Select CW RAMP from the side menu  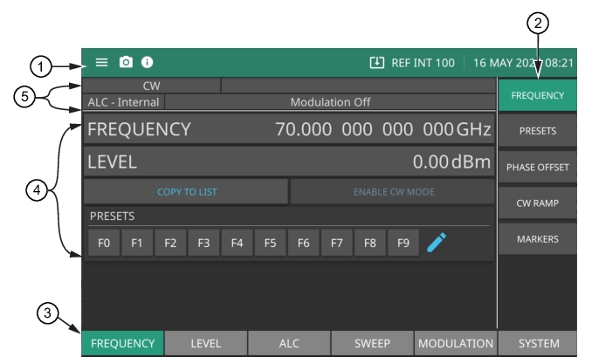pyautogui.click(x=537, y=203)
